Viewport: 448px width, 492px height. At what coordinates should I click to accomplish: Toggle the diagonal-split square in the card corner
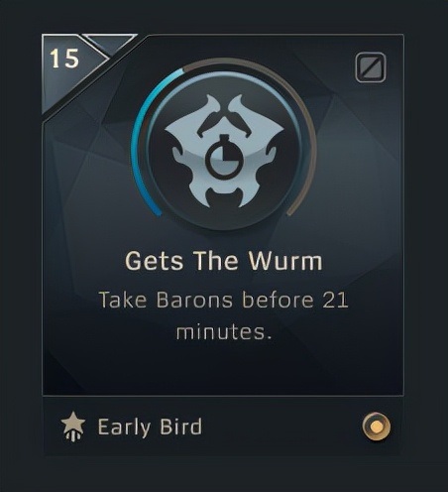371,67
